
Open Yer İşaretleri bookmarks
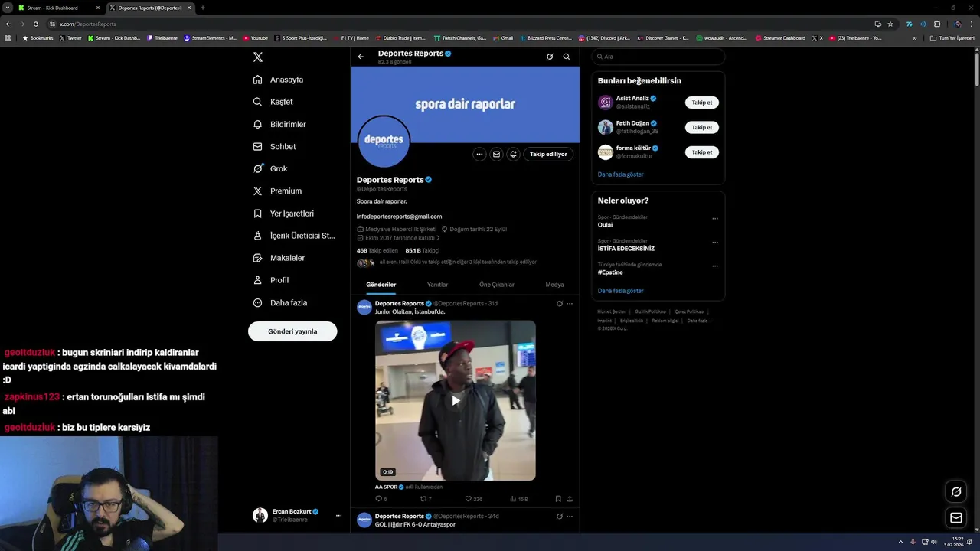pyautogui.click(x=284, y=214)
